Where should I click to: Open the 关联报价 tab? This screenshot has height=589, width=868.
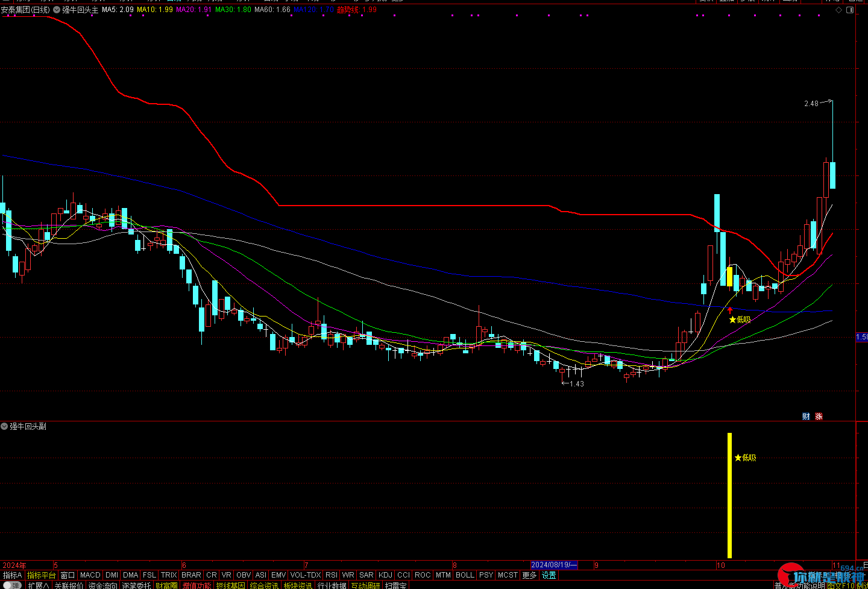pos(69,585)
